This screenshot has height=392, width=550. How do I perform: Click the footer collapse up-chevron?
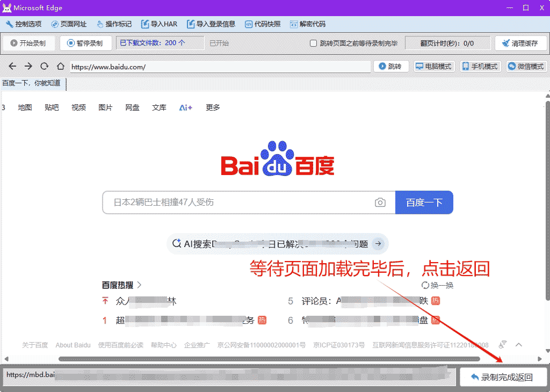(519, 345)
